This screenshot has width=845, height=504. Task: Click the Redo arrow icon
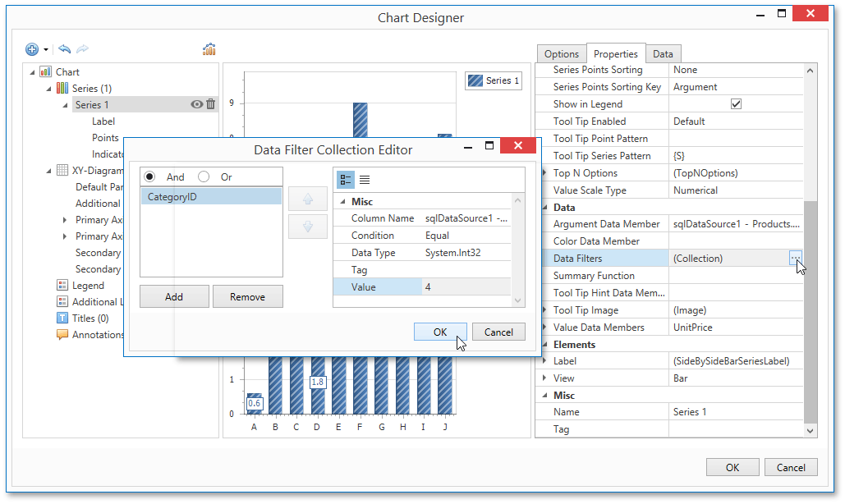click(x=80, y=48)
